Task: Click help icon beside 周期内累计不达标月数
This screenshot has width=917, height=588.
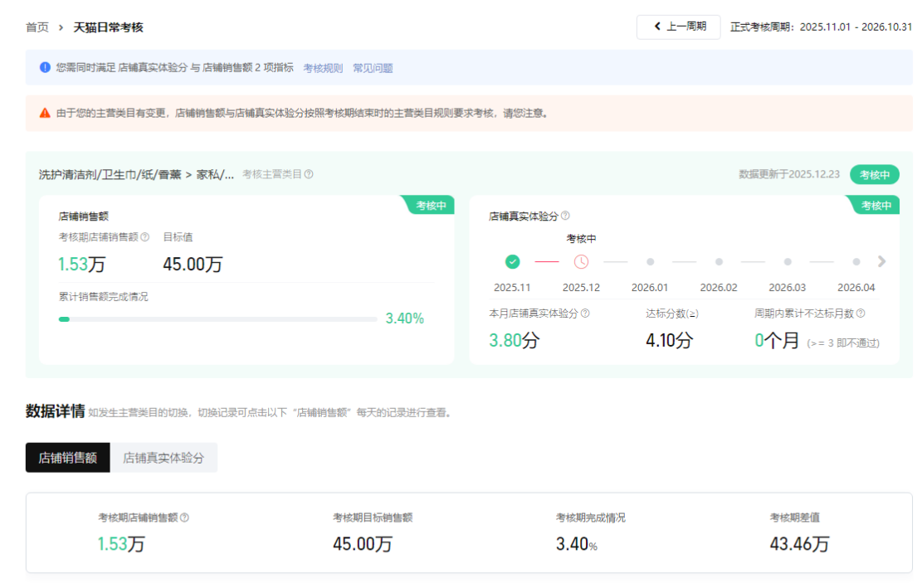Action: 861,313
